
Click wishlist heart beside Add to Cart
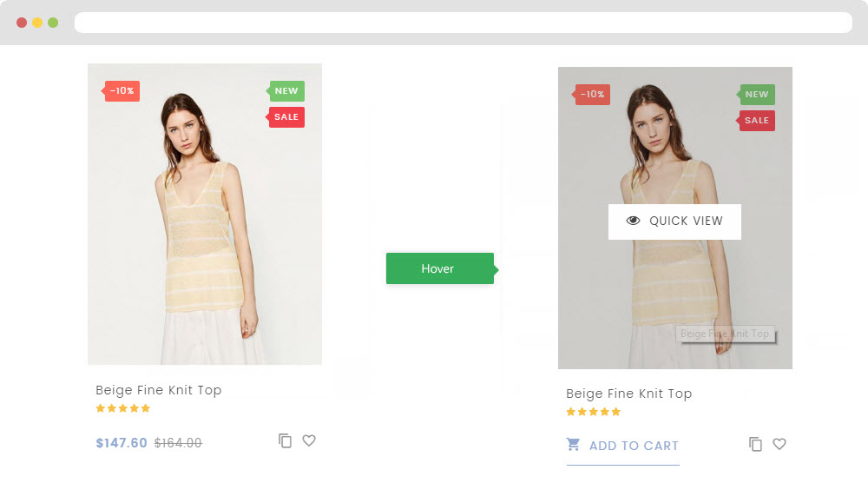[x=779, y=444]
